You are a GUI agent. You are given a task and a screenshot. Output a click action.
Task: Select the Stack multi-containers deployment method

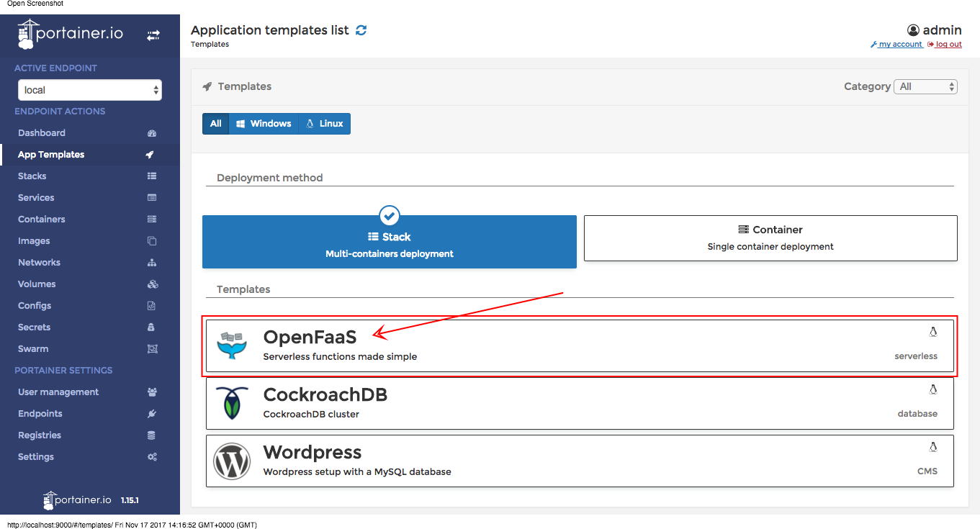click(389, 241)
